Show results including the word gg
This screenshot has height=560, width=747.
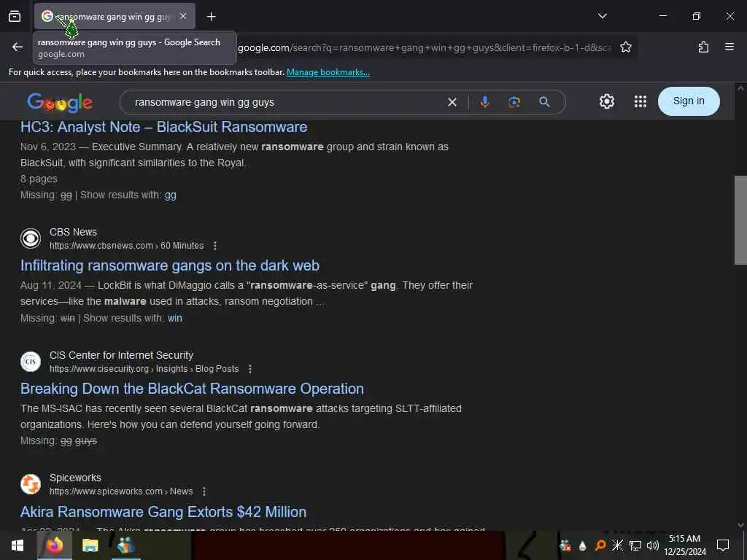coord(170,195)
